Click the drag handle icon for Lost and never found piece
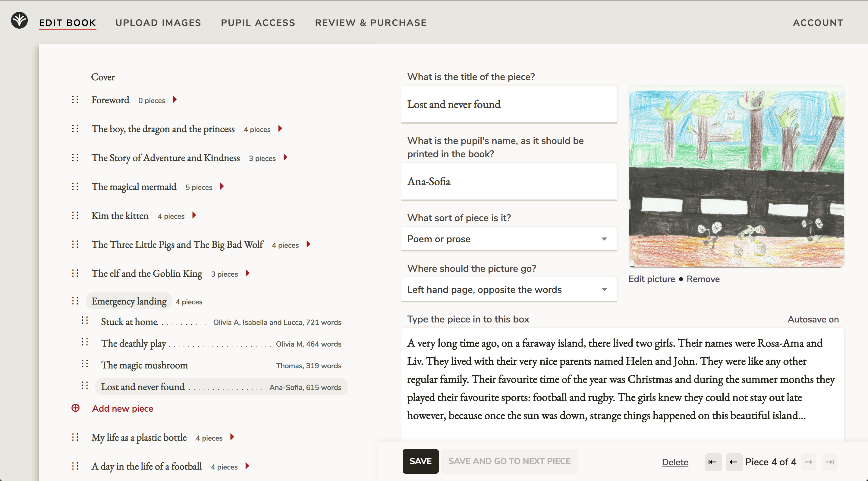This screenshot has height=481, width=868. tap(85, 387)
